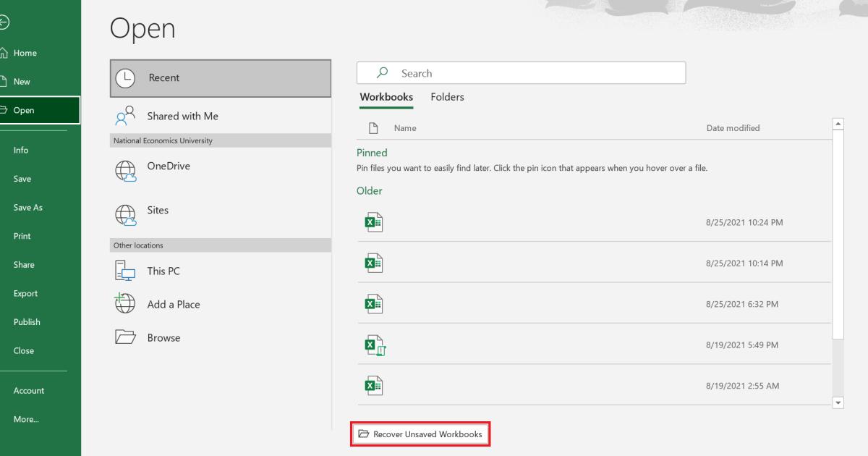Go to the Account page
The width and height of the screenshot is (868, 456).
click(x=29, y=391)
